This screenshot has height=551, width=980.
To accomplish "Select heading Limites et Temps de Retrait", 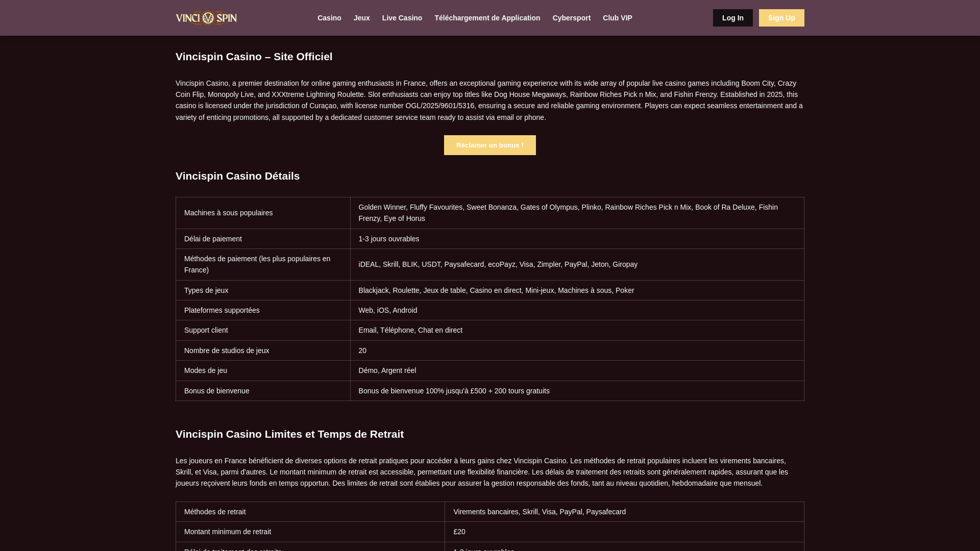I will coord(289,434).
